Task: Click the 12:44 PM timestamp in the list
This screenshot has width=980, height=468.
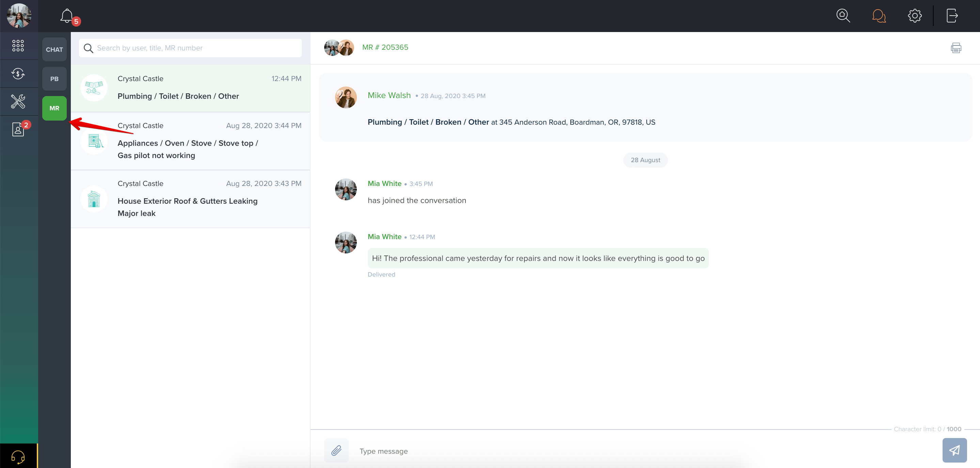Action: (286, 79)
